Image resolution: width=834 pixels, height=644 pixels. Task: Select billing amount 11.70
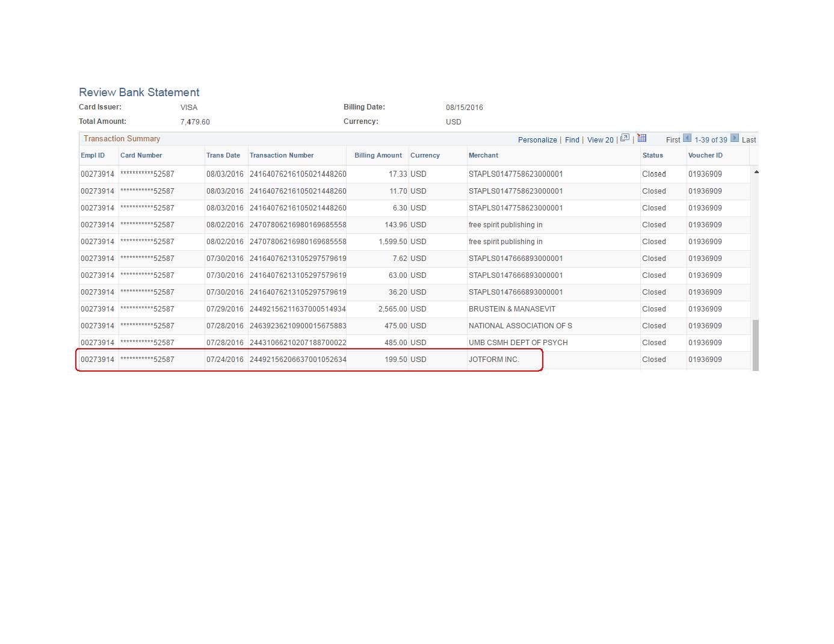click(x=398, y=191)
